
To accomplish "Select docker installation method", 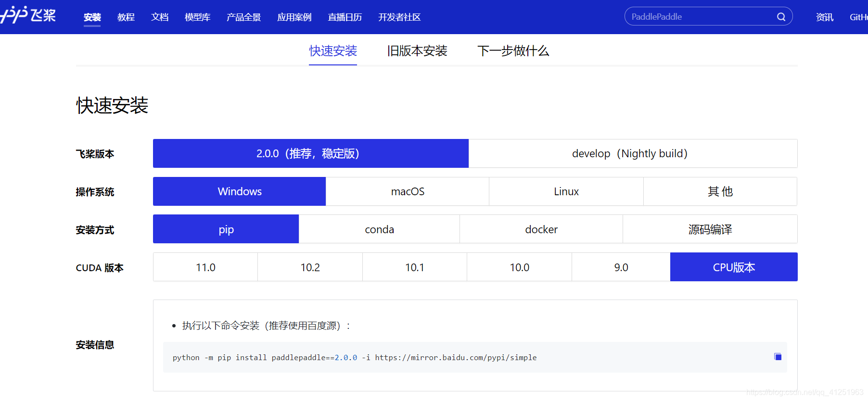I will click(541, 229).
